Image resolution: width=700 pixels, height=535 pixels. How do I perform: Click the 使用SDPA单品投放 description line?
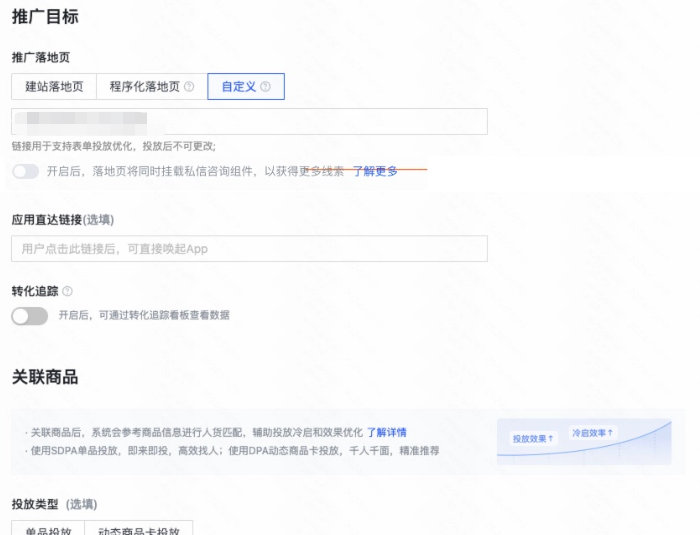tap(235, 451)
